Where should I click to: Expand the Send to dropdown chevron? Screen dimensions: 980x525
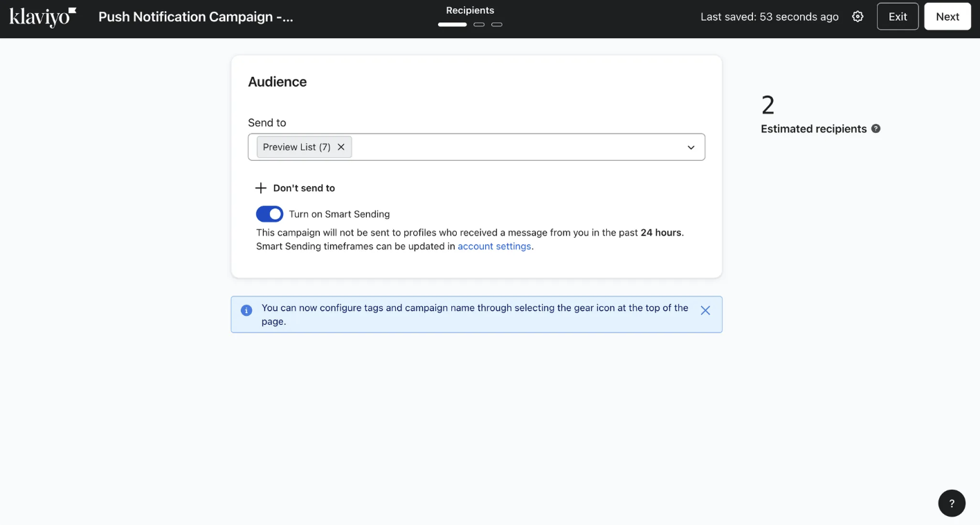pyautogui.click(x=691, y=148)
